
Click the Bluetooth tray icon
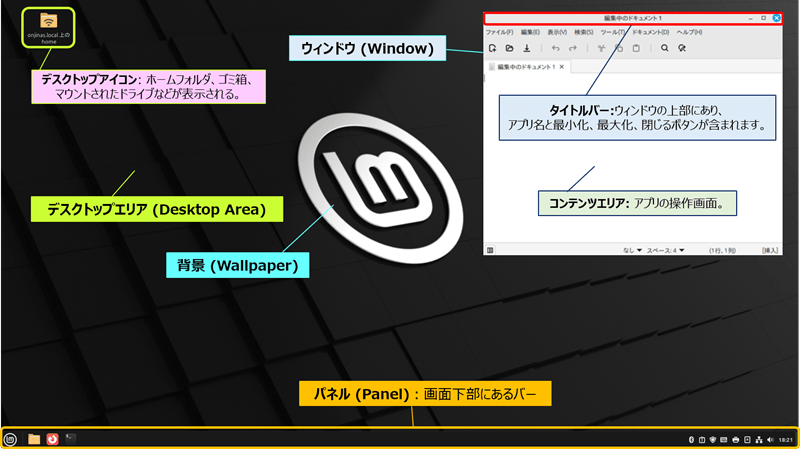tap(691, 440)
